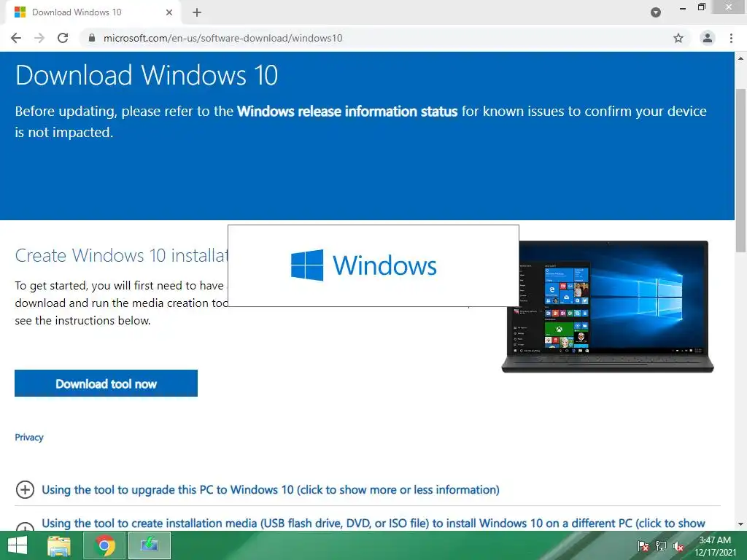Image resolution: width=747 pixels, height=560 pixels.
Task: Select the media creation tool taskbar icon
Action: [x=150, y=545]
